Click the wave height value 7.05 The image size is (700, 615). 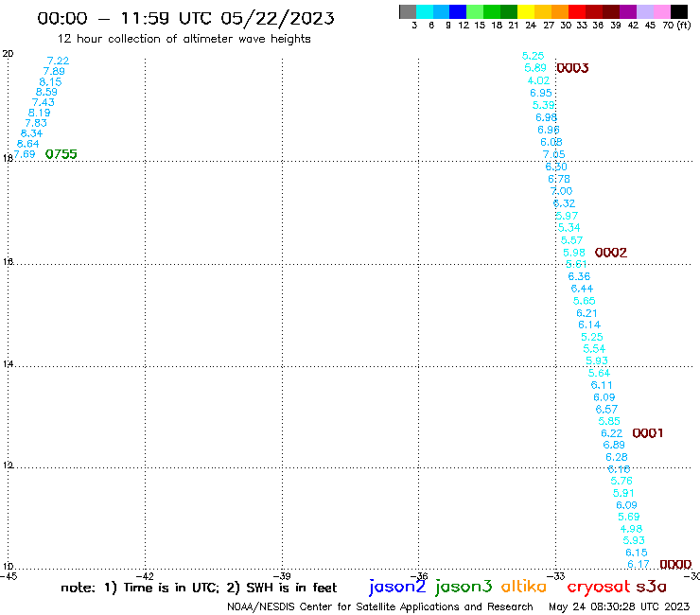[x=554, y=154]
